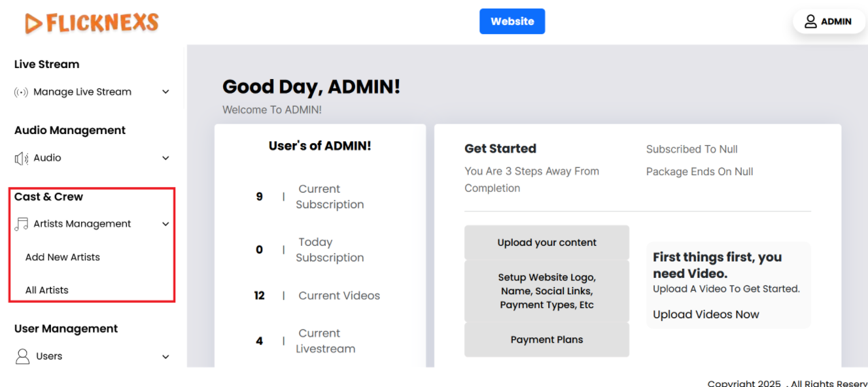Click the live stream broadcast icon

pos(22,92)
